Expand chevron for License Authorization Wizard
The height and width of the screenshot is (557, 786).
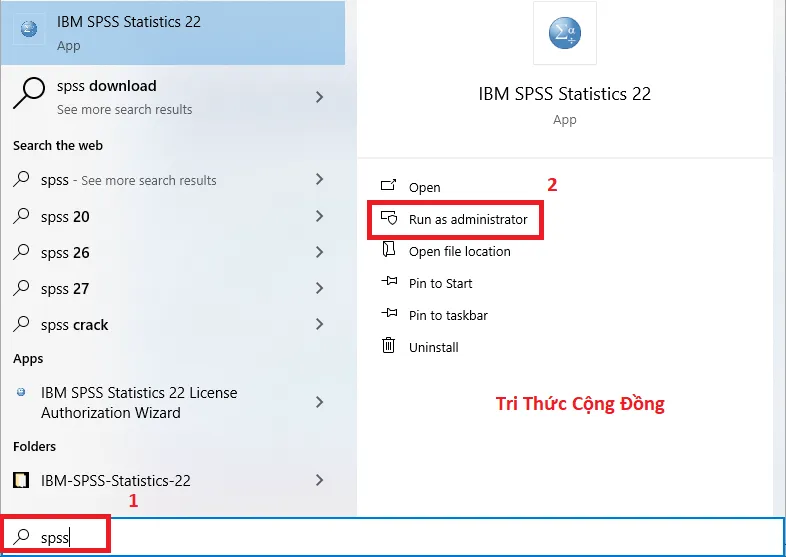tap(319, 402)
